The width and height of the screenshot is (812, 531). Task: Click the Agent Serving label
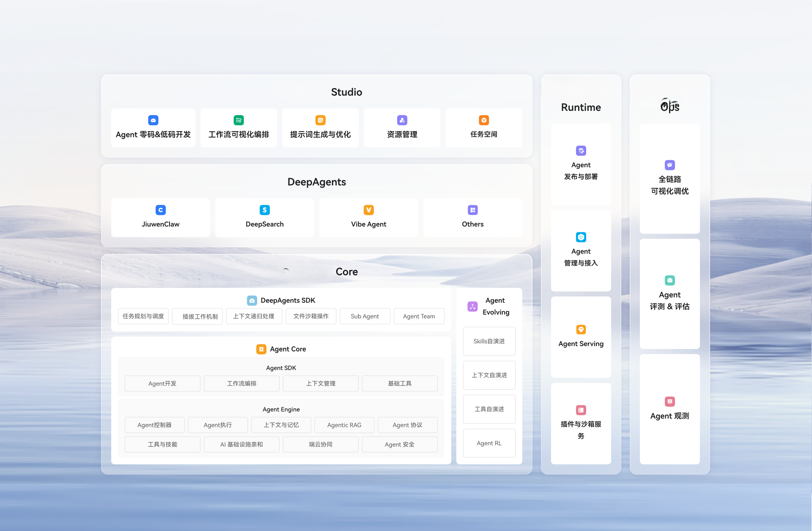[581, 344]
